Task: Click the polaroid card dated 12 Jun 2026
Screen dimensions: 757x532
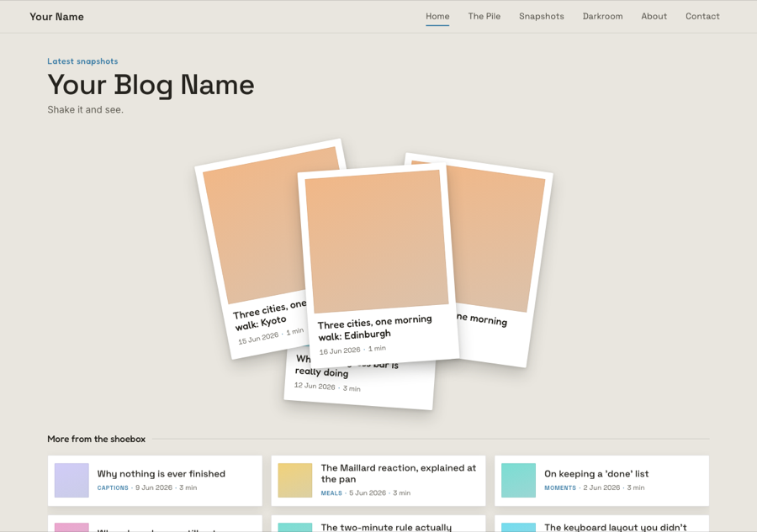Action: (x=360, y=386)
